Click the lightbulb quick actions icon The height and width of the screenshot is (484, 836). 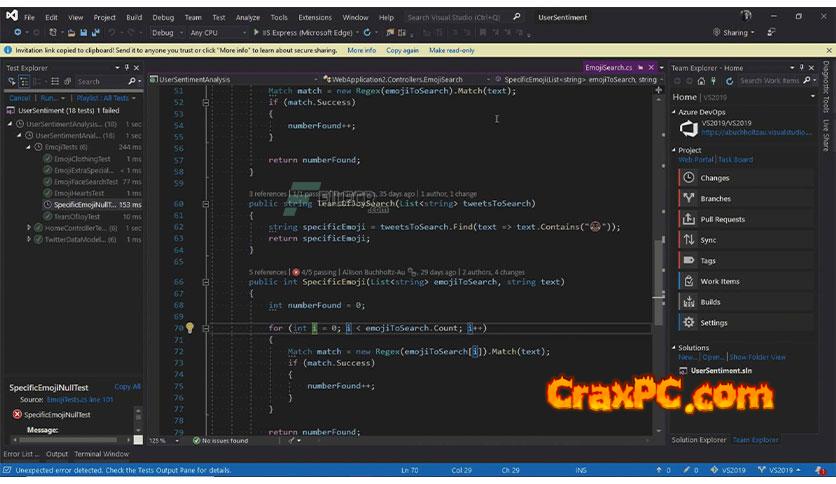pyautogui.click(x=189, y=328)
